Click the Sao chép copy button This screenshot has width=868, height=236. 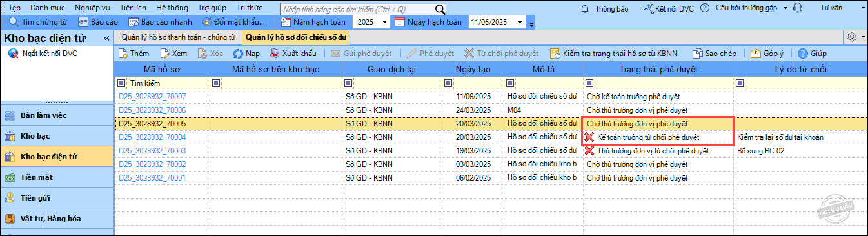[x=714, y=54]
